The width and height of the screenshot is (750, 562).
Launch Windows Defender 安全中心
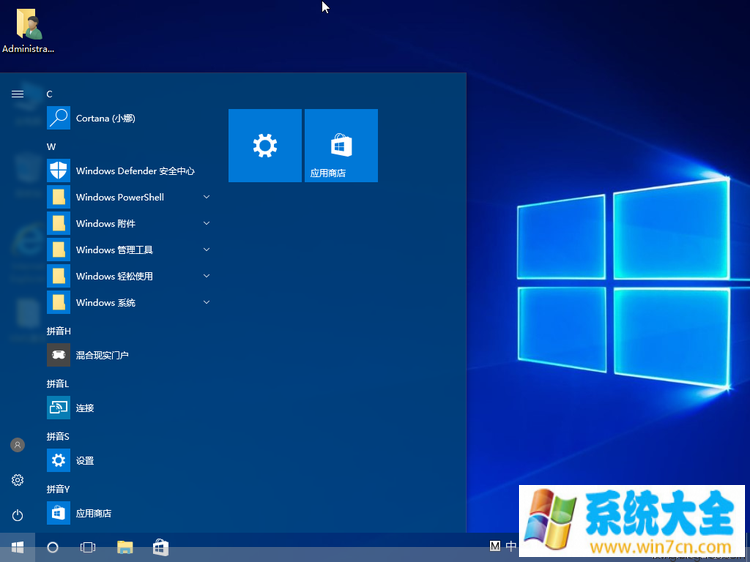(129, 171)
